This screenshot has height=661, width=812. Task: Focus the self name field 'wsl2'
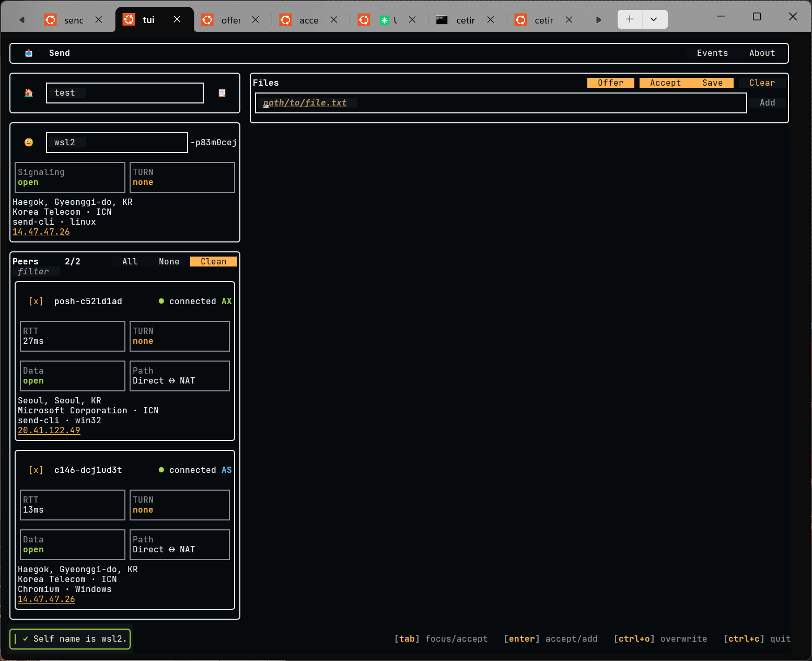(x=117, y=143)
